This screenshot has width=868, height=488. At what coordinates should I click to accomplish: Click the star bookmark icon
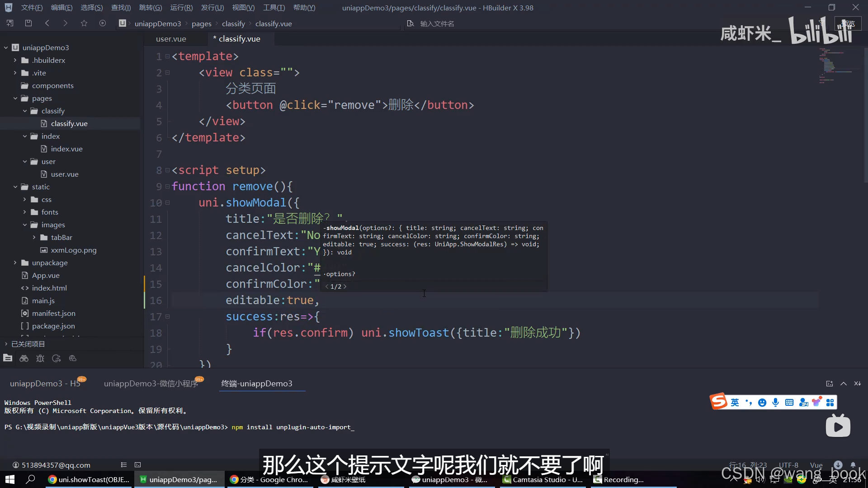pos(84,23)
